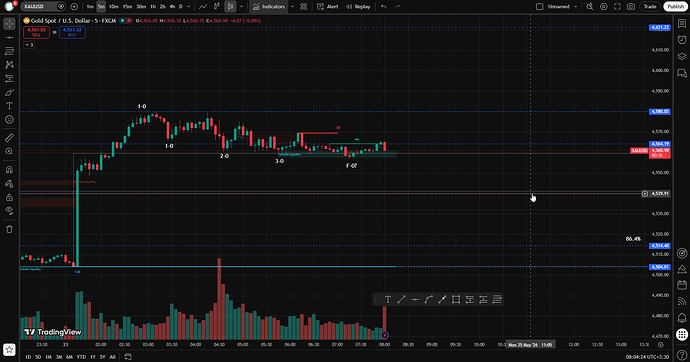Select trend line in floating drawing toolbar

[401, 300]
